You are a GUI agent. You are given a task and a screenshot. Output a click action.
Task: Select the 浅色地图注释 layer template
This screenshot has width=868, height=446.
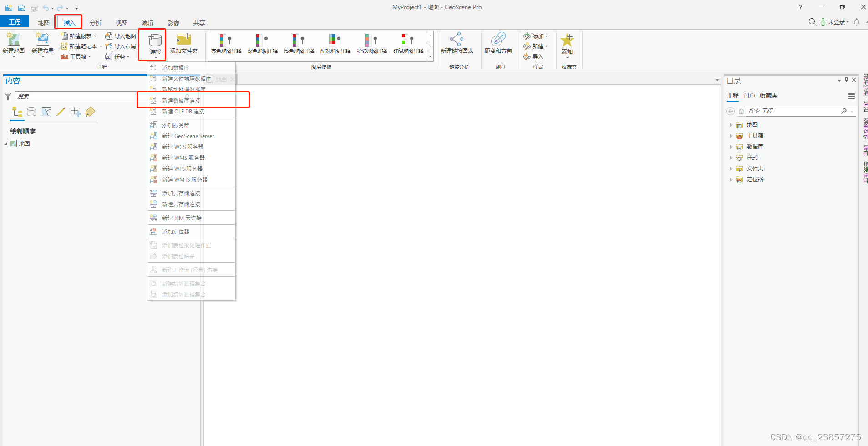[299, 44]
